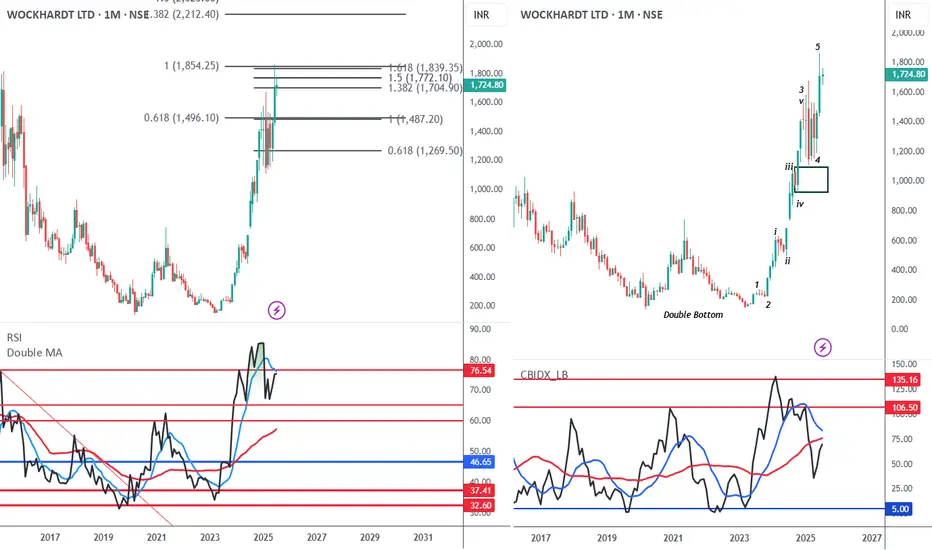The width and height of the screenshot is (932, 550).
Task: Click the red 106.50 level tag
Action: pyautogui.click(x=905, y=407)
